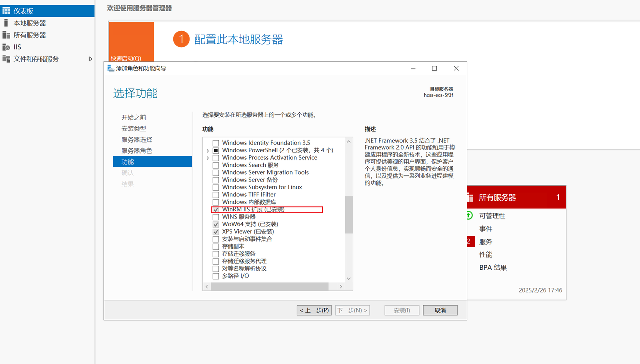Screen dimensions: 640x364
Task: Expand the 文件和存储服务 sidebar arrow
Action: click(90, 59)
